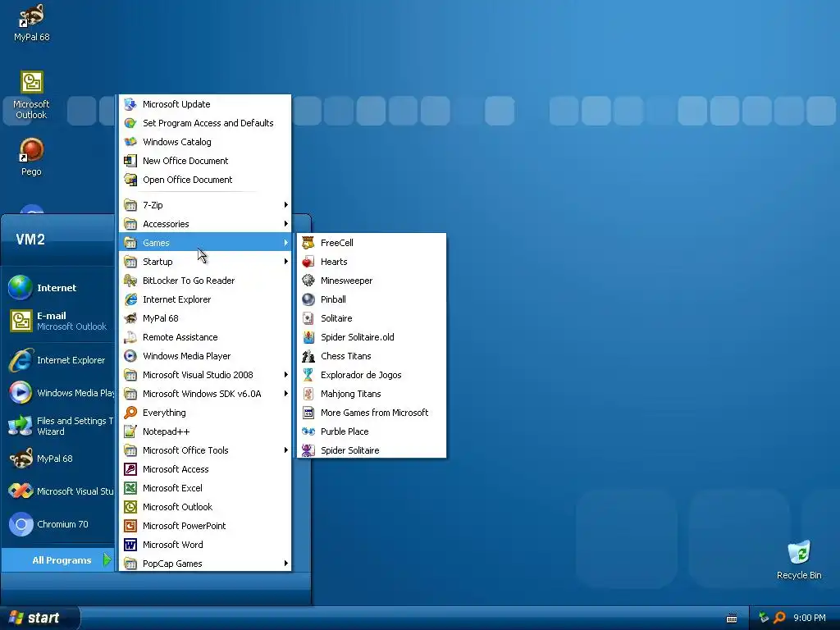This screenshot has width=840, height=630.
Task: Click the All Programs button
Action: click(58, 560)
